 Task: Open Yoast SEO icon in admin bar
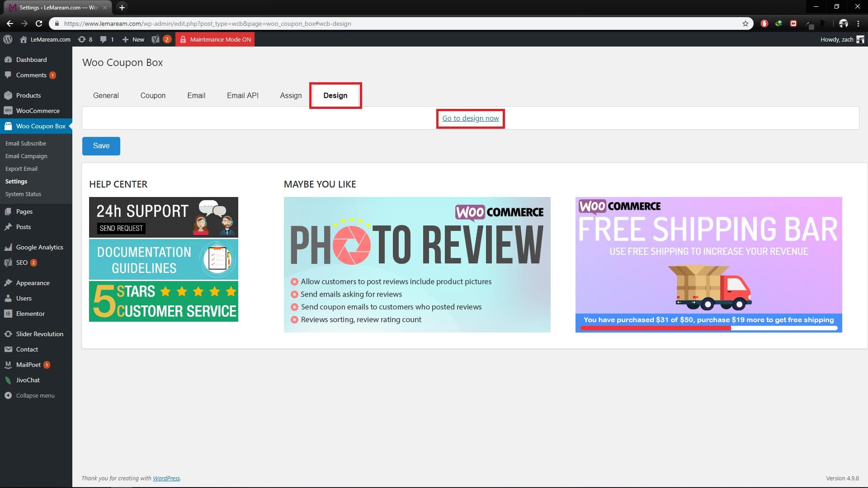point(161,39)
